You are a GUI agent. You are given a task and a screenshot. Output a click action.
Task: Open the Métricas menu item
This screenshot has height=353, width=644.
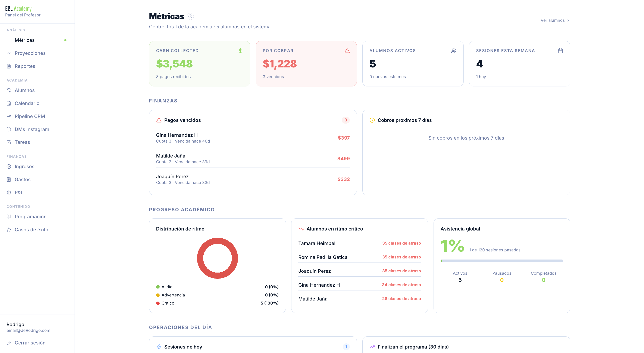[37, 40]
